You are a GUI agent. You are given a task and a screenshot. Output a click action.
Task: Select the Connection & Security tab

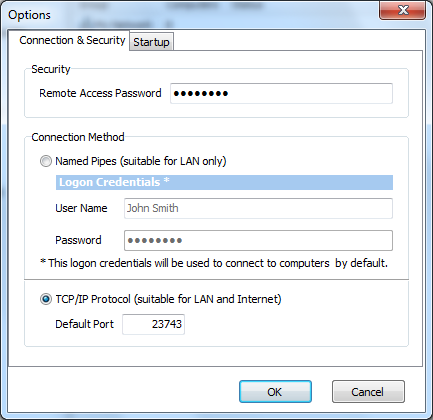tap(72, 40)
